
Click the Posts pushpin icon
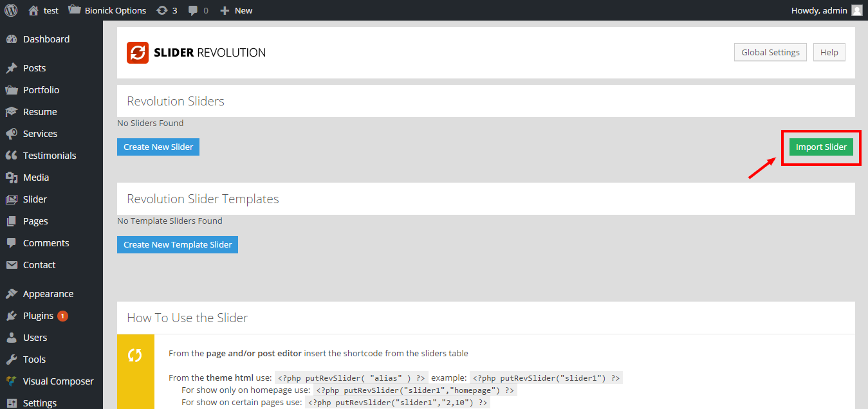(12, 68)
